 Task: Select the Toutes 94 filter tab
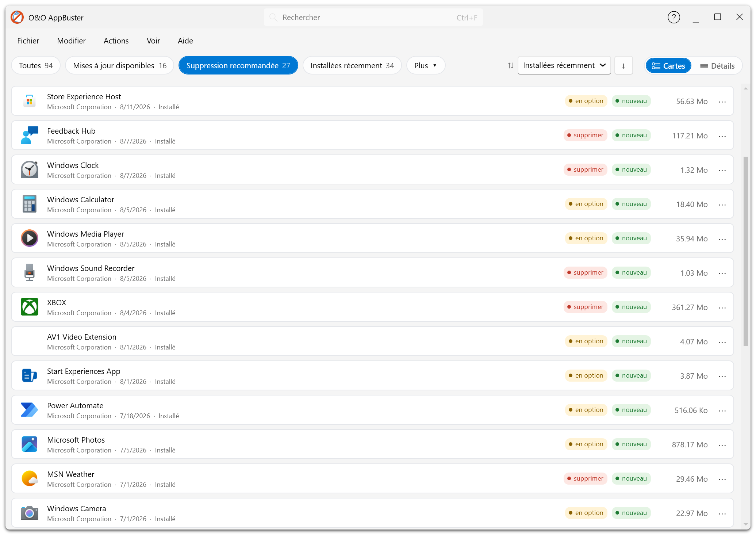click(36, 66)
